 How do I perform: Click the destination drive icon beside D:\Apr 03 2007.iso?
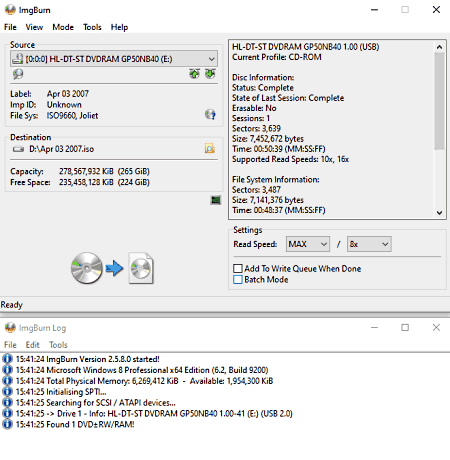point(18,149)
